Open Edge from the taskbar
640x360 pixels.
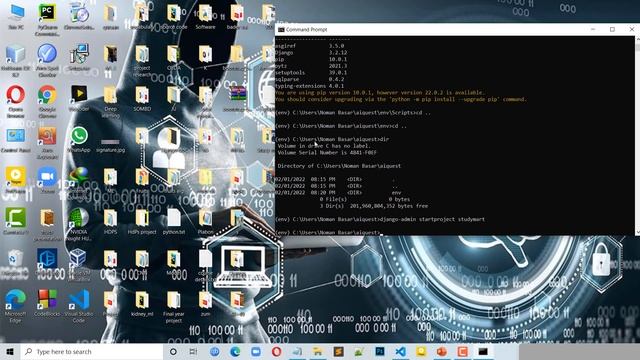pos(235,351)
